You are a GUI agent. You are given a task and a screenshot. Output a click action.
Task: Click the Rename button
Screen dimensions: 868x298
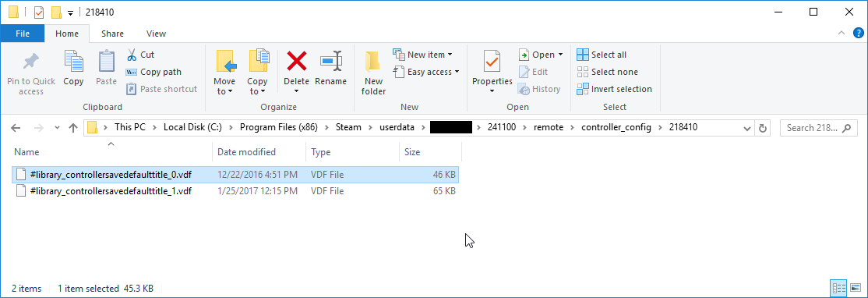[330, 69]
